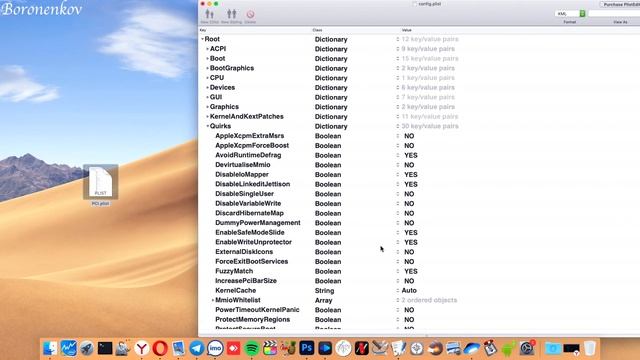Select the DisableSingleUser key
Viewport: 640px width, 360px height.
point(244,194)
